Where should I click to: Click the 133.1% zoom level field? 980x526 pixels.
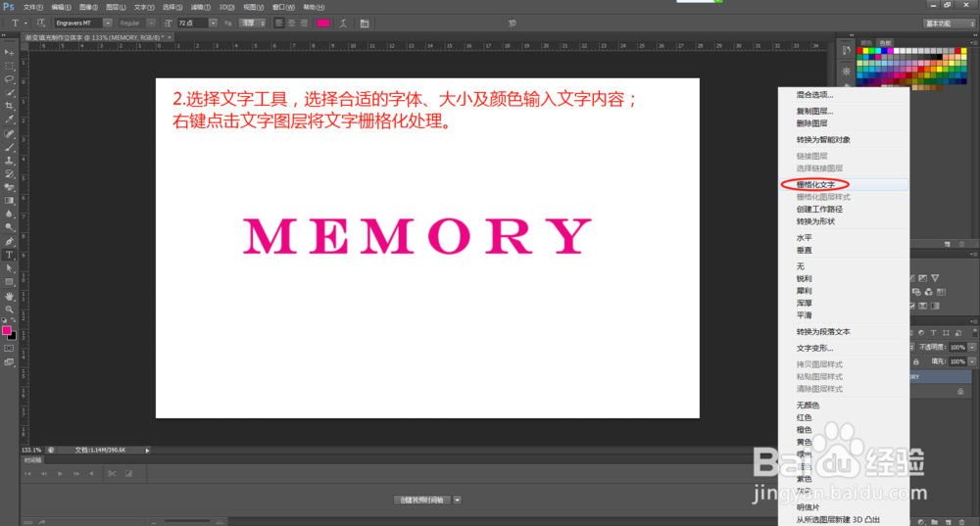point(31,450)
